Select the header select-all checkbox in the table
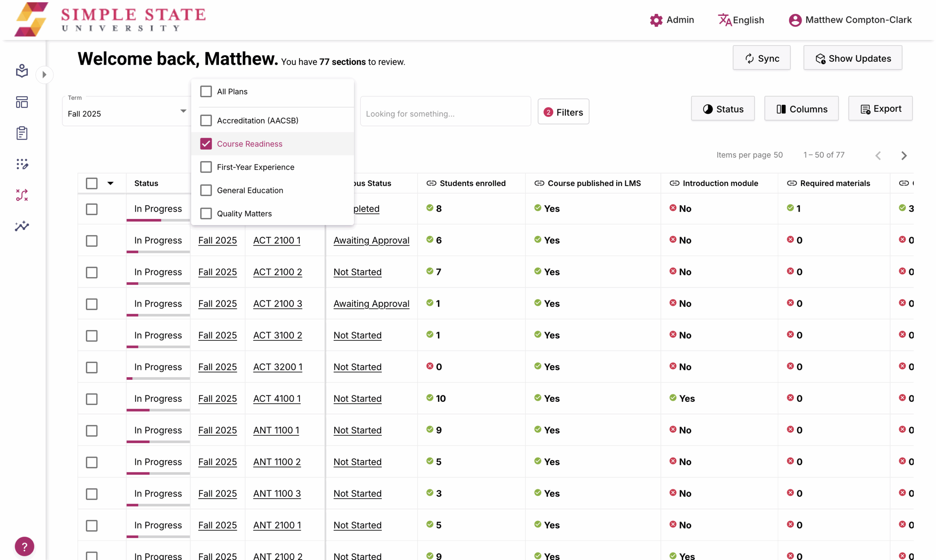 92,183
